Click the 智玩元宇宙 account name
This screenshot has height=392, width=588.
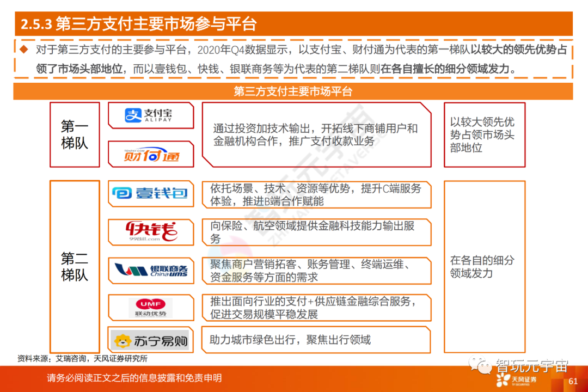pyautogui.click(x=532, y=366)
